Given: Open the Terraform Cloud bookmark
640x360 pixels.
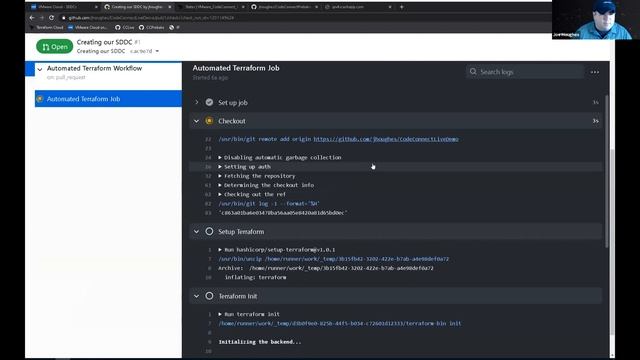Looking at the screenshot, I should (47, 27).
